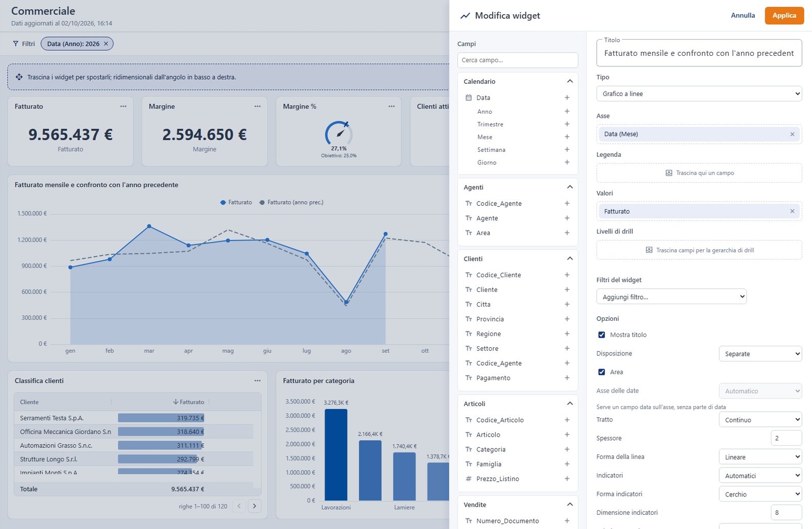Viewport: 812px width, 529px height.
Task: Toggle the Mostra titolo checkbox
Action: pyautogui.click(x=601, y=335)
